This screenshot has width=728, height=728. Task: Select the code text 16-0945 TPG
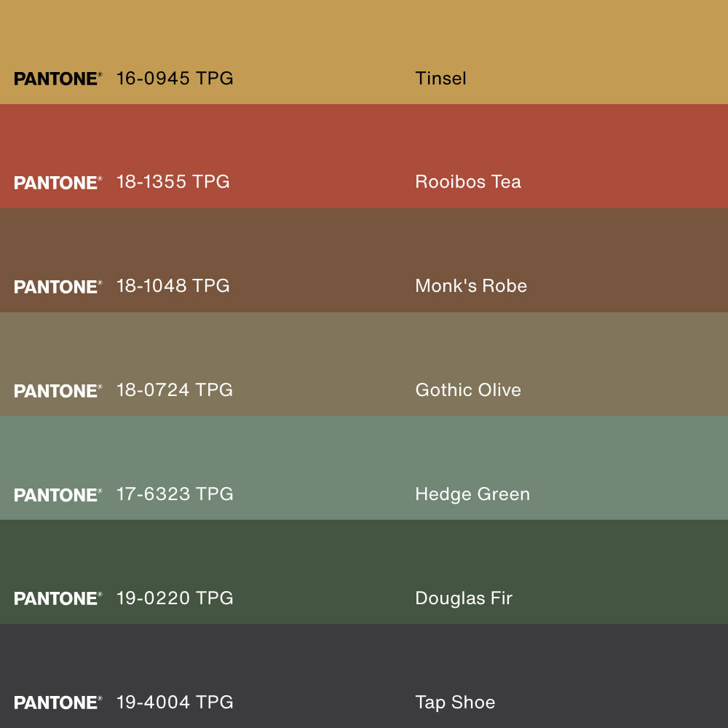pyautogui.click(x=175, y=79)
